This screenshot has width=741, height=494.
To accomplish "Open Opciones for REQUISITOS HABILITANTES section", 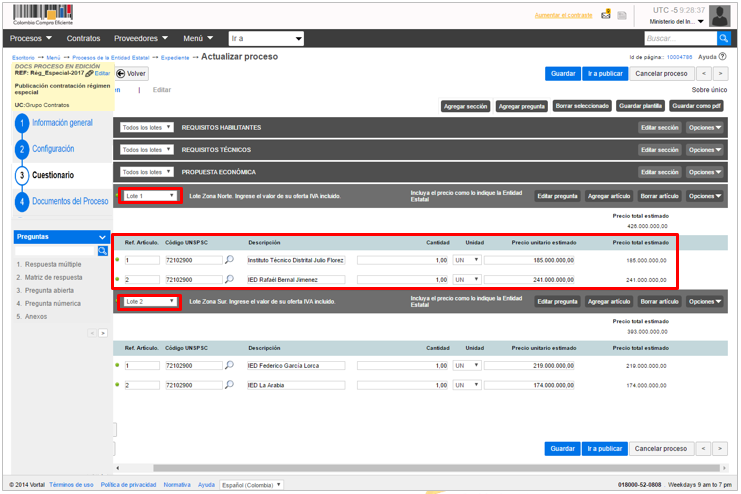I will [705, 128].
